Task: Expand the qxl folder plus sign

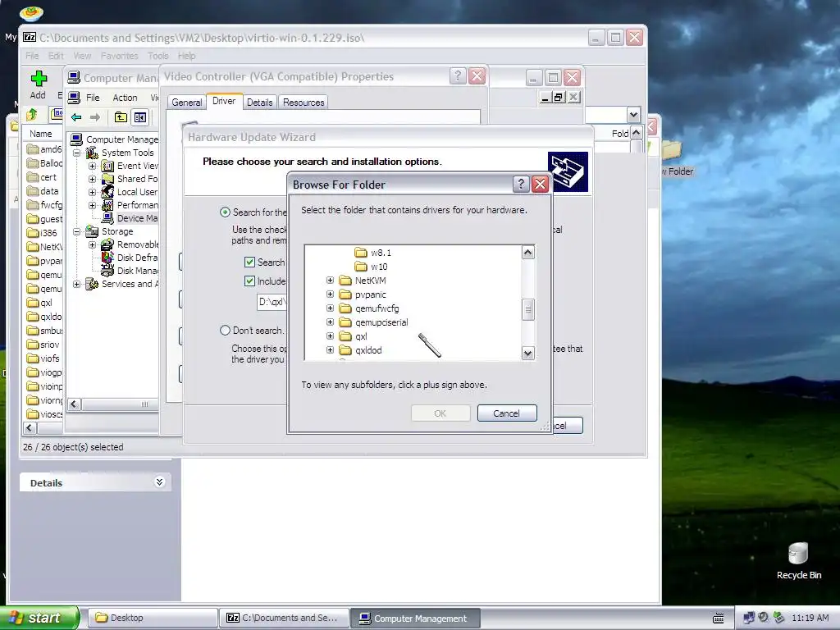Action: (x=330, y=336)
